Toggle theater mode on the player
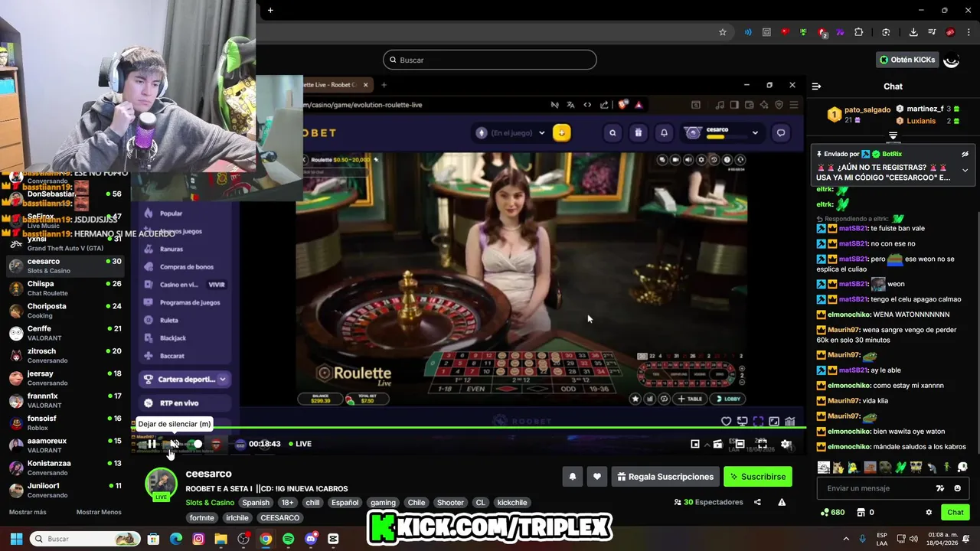 pyautogui.click(x=740, y=444)
